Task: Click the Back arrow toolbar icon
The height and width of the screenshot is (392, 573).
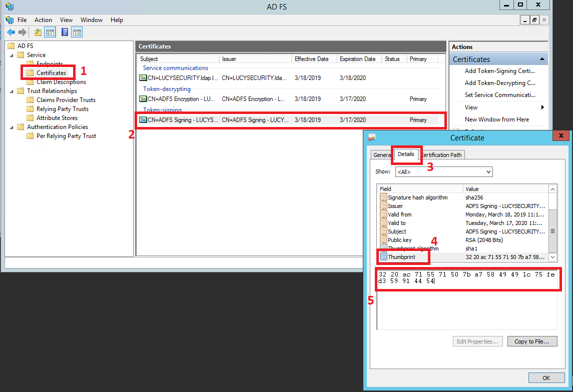Action: [11, 32]
